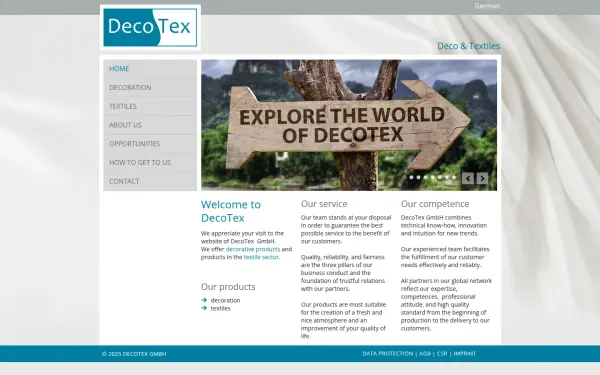
Task: Open the IMPRINT footer link
Action: (x=465, y=354)
